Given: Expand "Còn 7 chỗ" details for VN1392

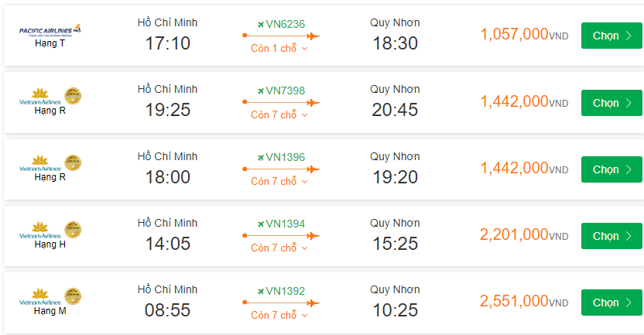Looking at the screenshot, I should pos(279,315).
